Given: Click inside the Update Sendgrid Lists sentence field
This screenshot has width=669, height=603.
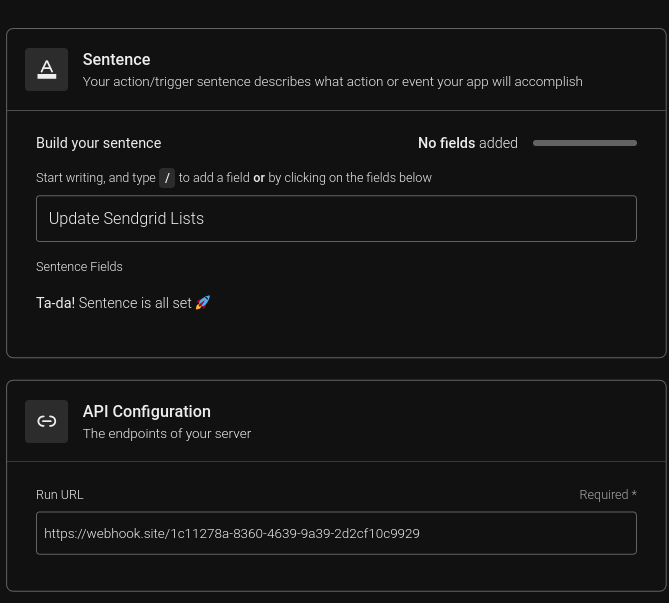Looking at the screenshot, I should pos(336,218).
